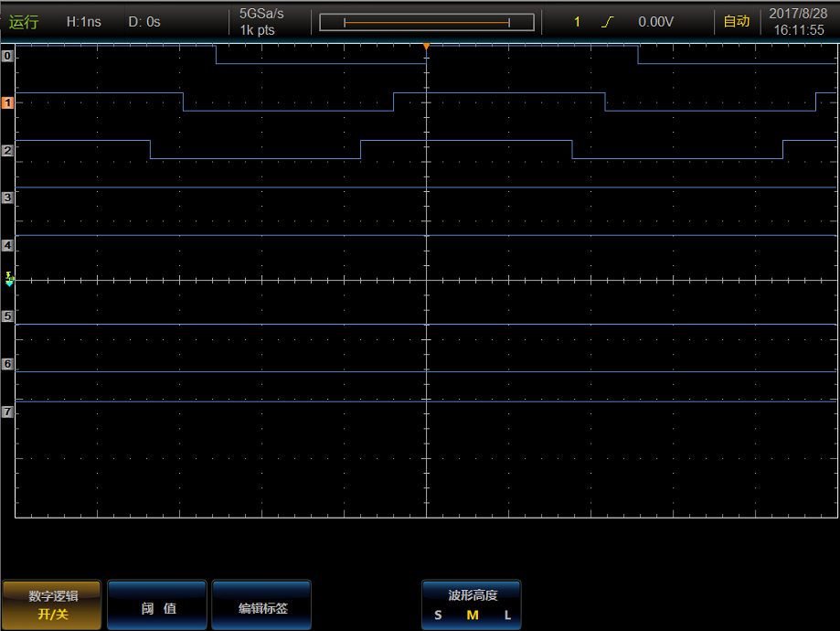The height and width of the screenshot is (631, 840).
Task: Select digital channel 5 label
Action: (x=7, y=315)
